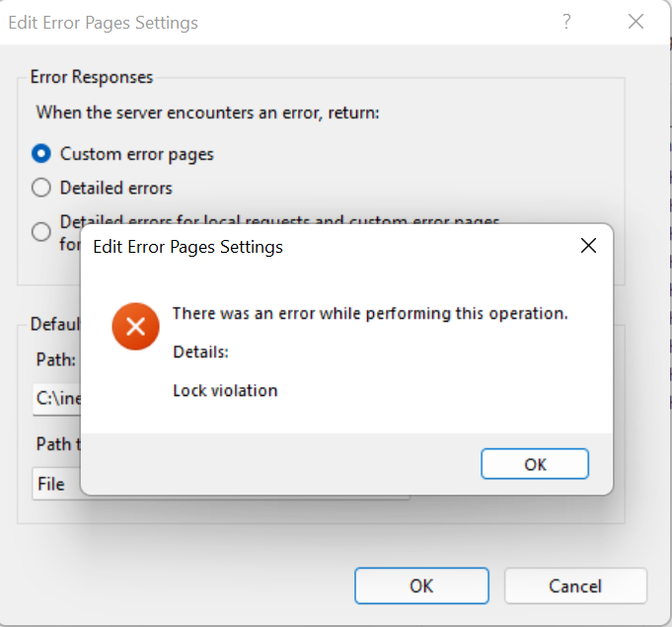Click the Cancel button
The height and width of the screenshot is (627, 672).
(x=575, y=586)
